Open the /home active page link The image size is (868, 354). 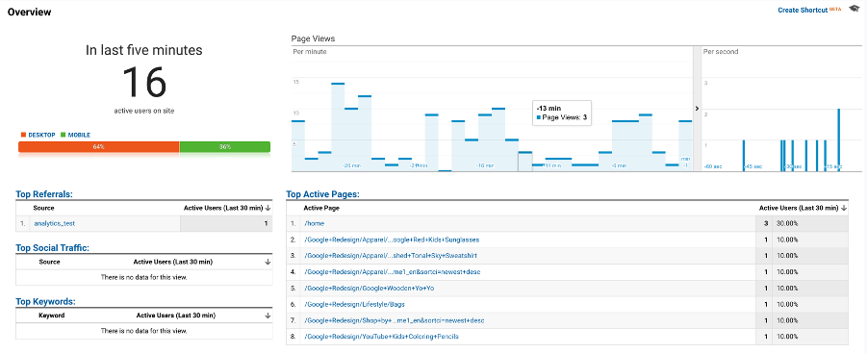[315, 223]
